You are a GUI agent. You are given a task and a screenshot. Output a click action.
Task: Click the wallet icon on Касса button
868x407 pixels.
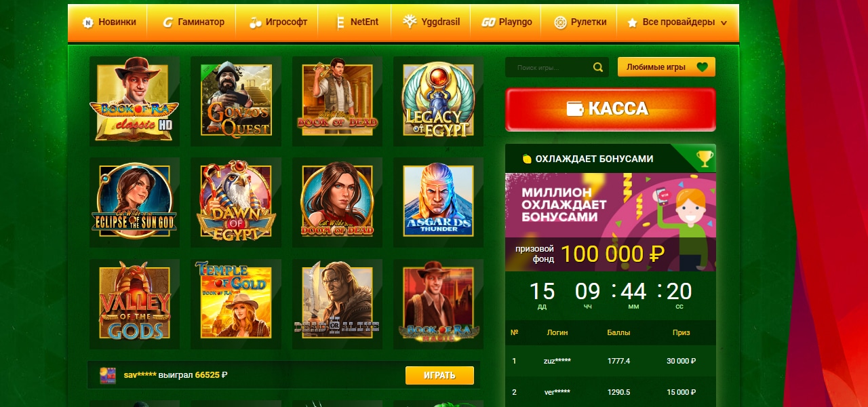[575, 109]
